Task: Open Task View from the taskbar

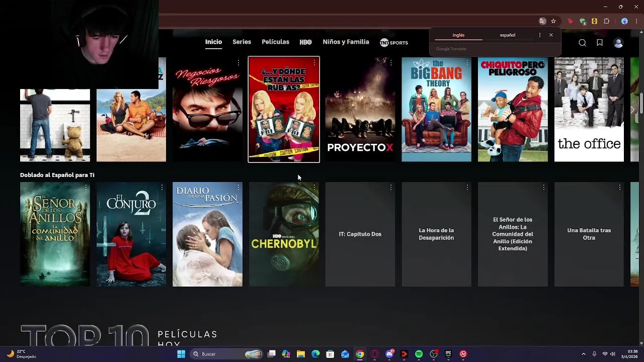Action: click(271, 354)
